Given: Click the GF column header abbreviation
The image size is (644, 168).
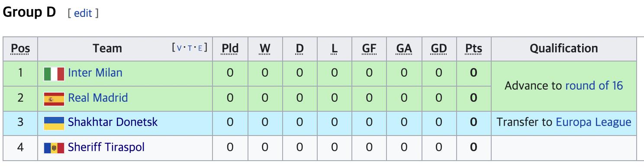Looking at the screenshot, I should (369, 48).
